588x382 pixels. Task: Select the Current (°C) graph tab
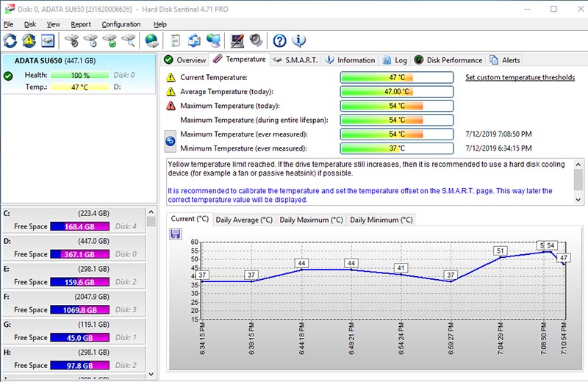click(190, 219)
